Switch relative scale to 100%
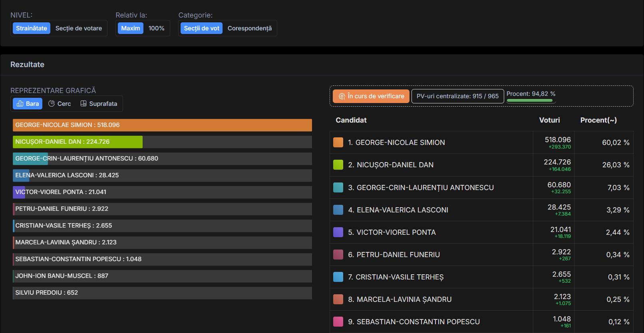Image resolution: width=644 pixels, height=333 pixels. 156,28
